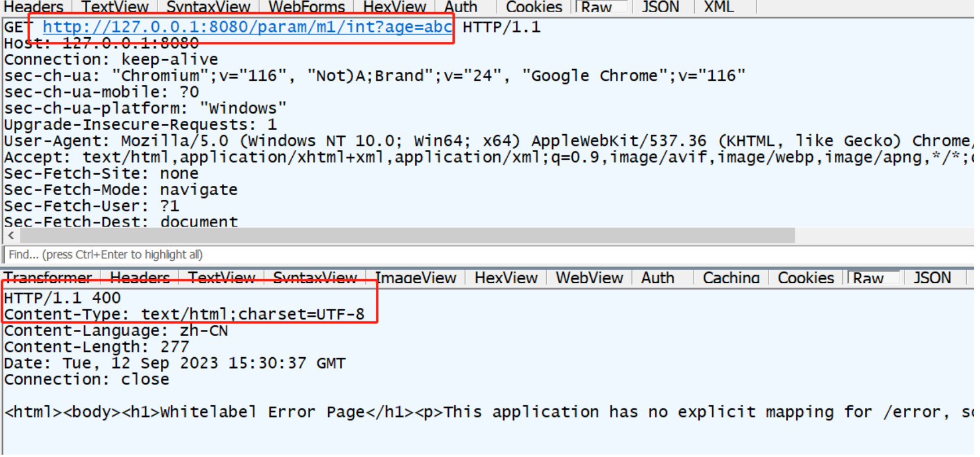Click the User-Agent Mozilla header line
The image size is (980, 457).
click(x=489, y=141)
